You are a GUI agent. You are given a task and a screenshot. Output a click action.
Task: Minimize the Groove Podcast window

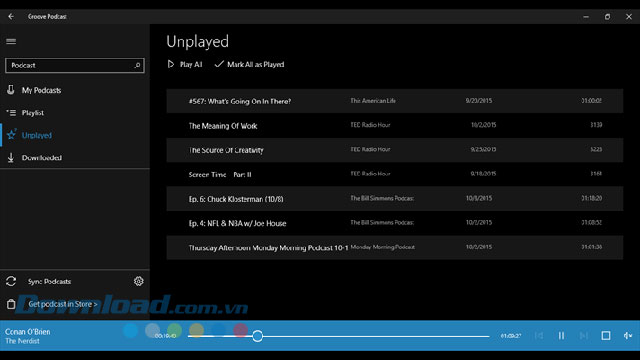coord(586,17)
